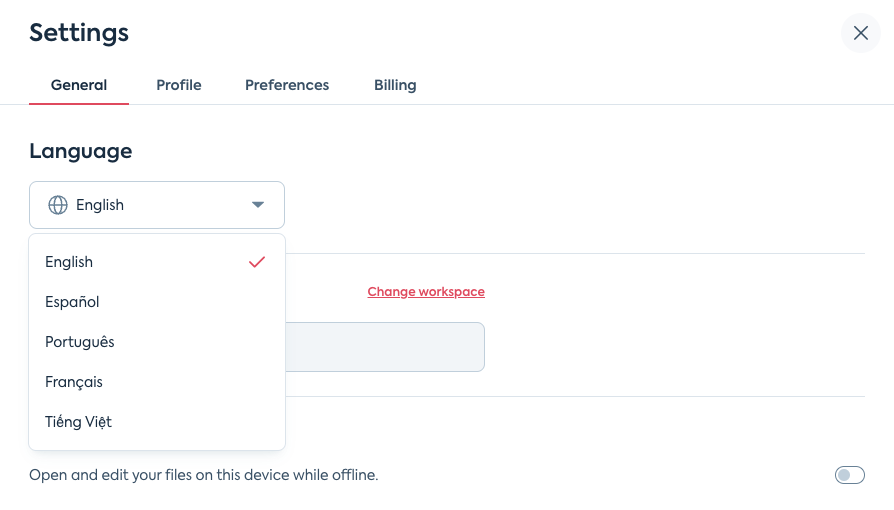894x510 pixels.
Task: Click the globe icon in the language selector
Action: pyautogui.click(x=58, y=205)
